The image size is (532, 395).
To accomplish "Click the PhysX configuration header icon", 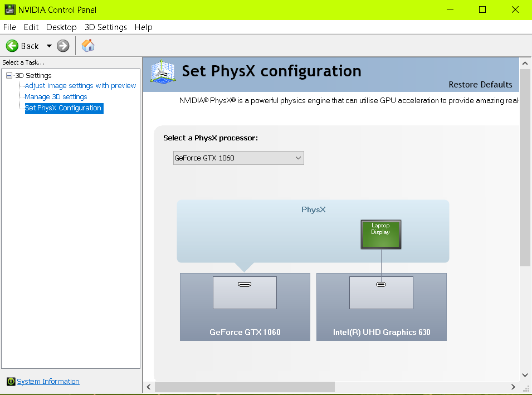I will pyautogui.click(x=163, y=72).
